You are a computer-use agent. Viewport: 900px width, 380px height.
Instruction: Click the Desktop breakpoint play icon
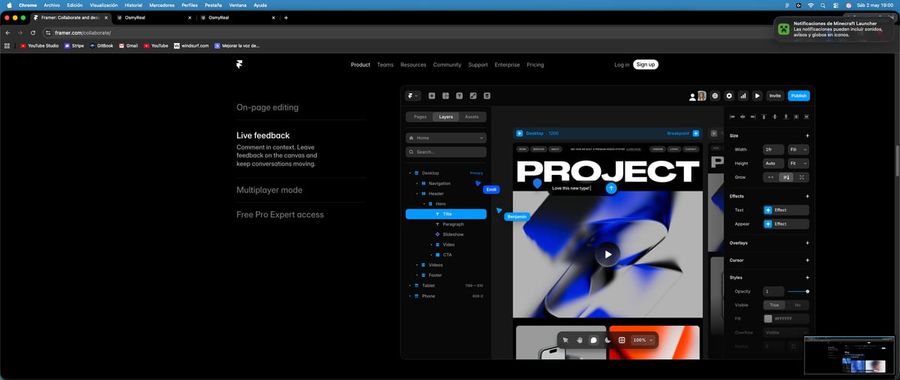(x=520, y=134)
